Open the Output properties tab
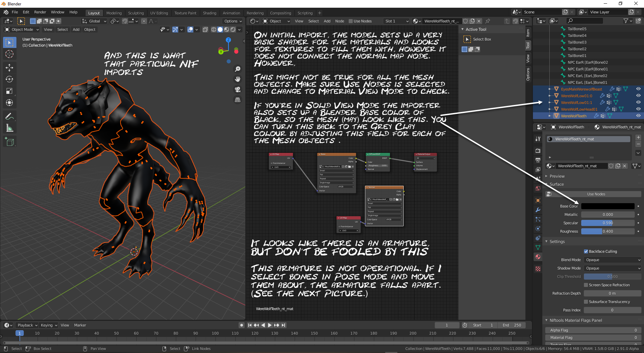Viewport: 644px width, 353px height. [x=538, y=160]
